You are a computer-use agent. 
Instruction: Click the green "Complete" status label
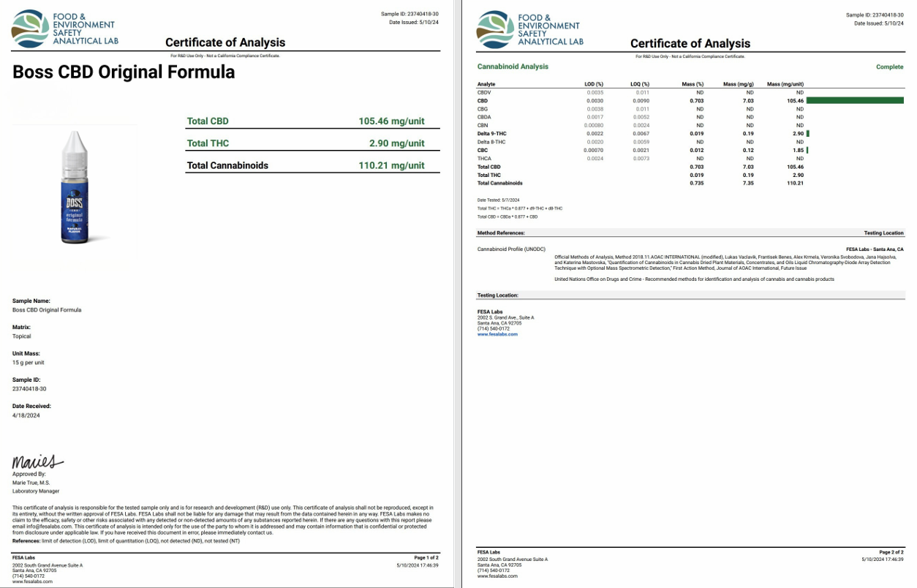click(x=889, y=67)
